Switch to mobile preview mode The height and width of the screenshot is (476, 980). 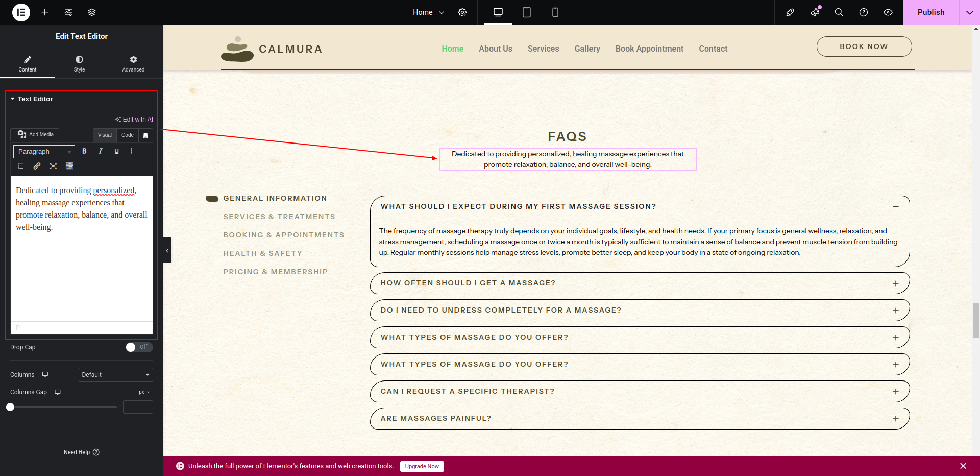tap(555, 12)
